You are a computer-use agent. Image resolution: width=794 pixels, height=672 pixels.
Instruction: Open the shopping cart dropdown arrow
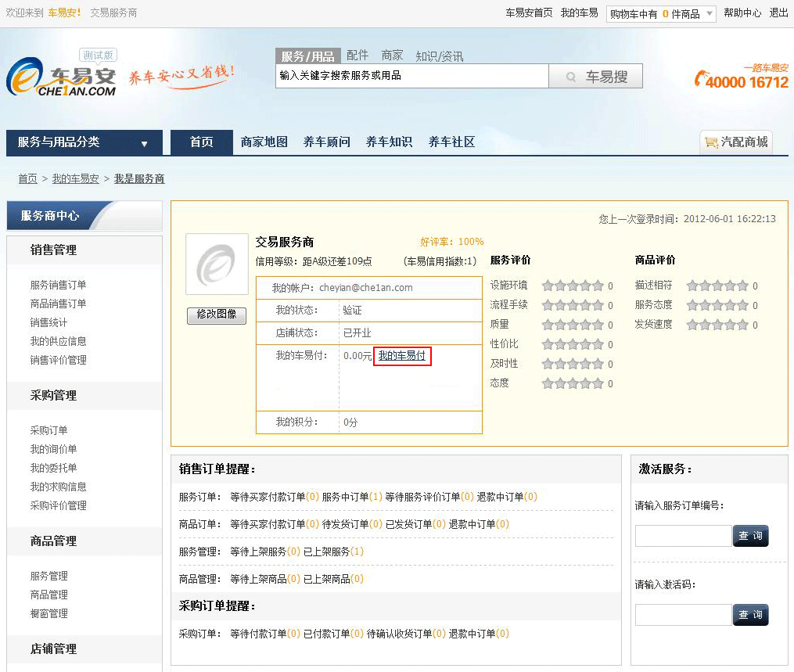pos(710,13)
